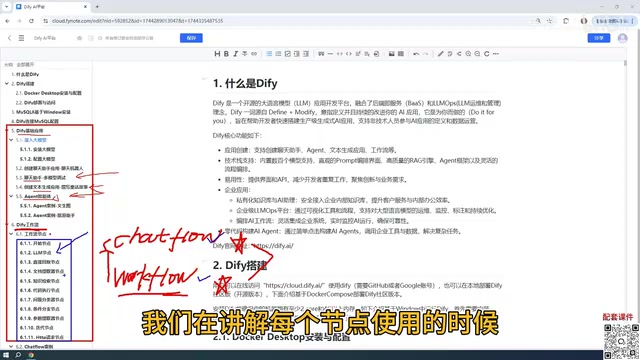The width and height of the screenshot is (640, 360).
Task: Open the more options ellipsis in the toolbar
Action: (496, 54)
